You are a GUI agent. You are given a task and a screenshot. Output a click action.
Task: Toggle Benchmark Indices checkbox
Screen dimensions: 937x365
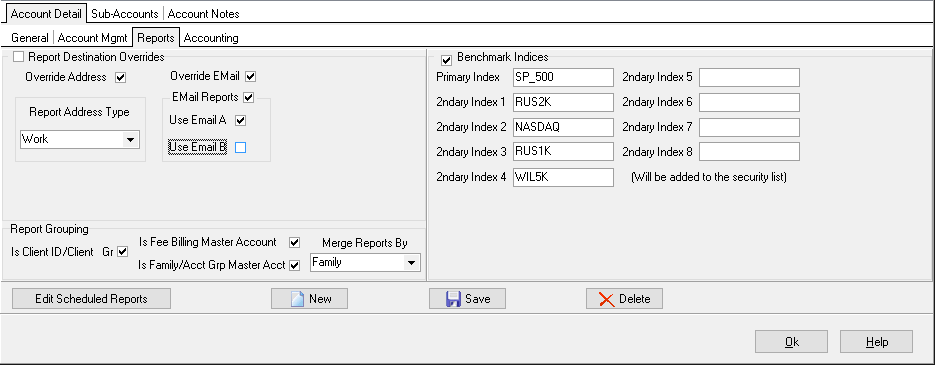click(x=446, y=59)
